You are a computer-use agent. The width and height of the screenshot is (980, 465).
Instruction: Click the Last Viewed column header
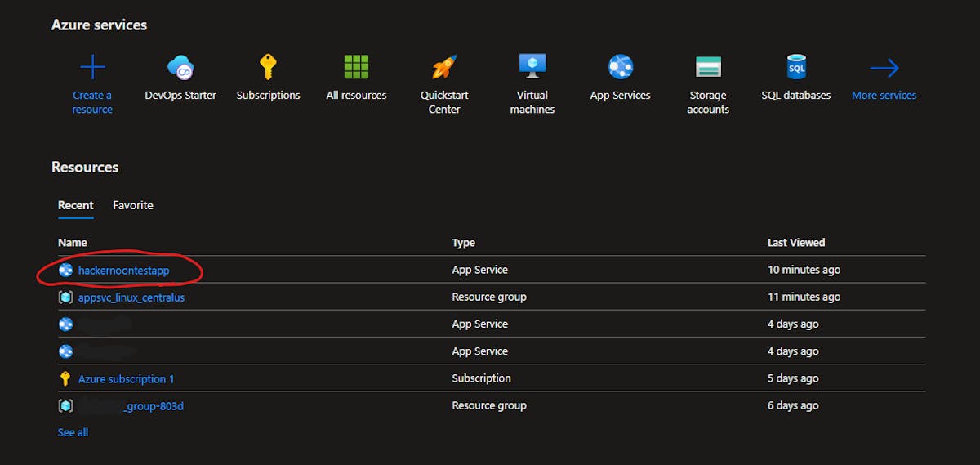pos(796,243)
